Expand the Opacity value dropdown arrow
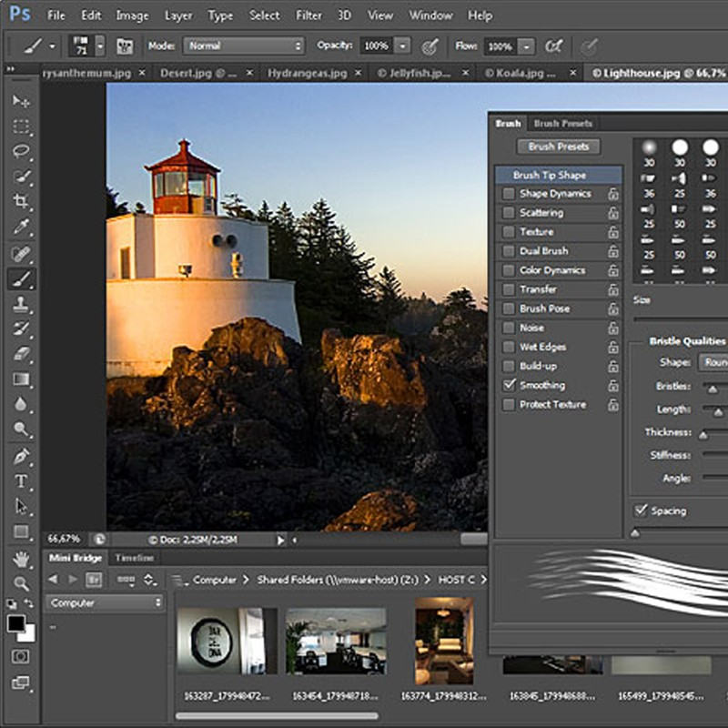This screenshot has width=728, height=728. pos(402,45)
